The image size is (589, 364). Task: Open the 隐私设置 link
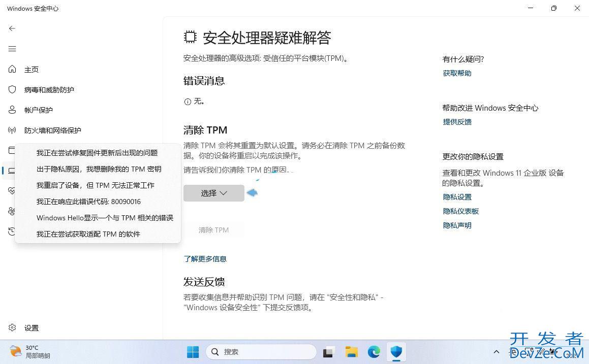(x=457, y=197)
